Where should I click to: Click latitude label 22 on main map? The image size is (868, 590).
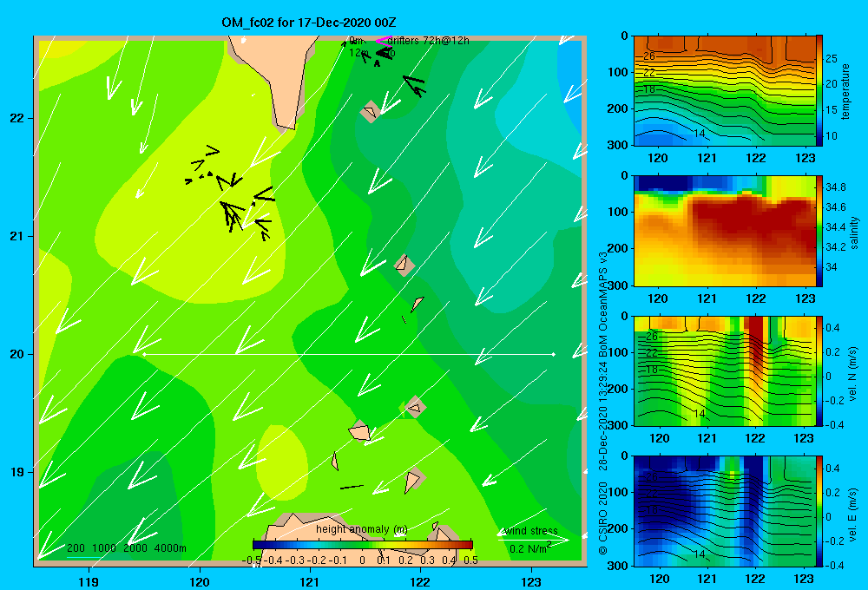pyautogui.click(x=16, y=119)
